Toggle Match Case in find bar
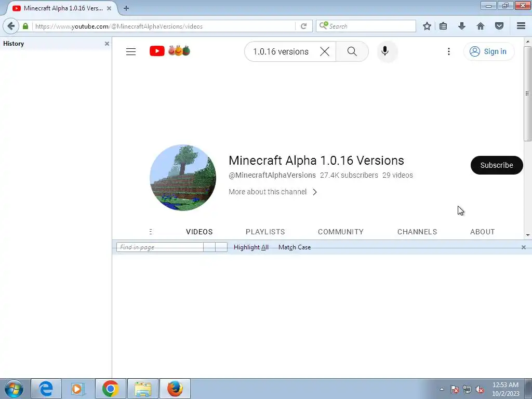Image resolution: width=532 pixels, height=399 pixels. [295, 247]
